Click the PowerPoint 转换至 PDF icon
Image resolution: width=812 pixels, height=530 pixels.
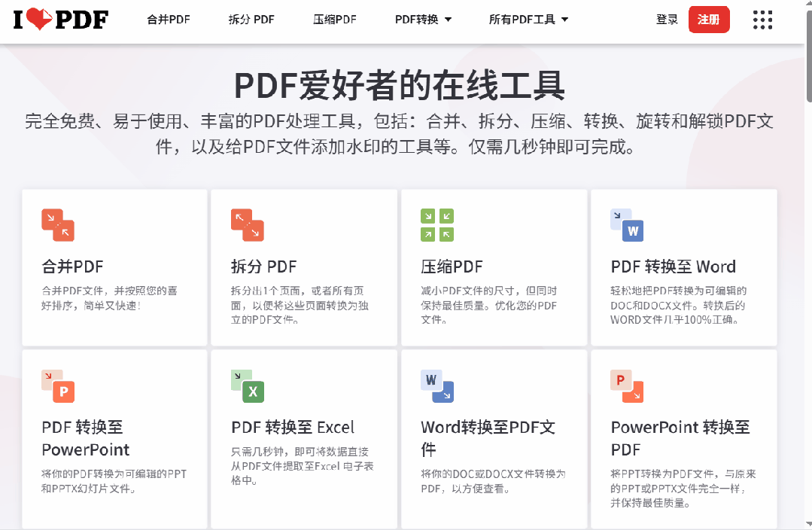(627, 386)
